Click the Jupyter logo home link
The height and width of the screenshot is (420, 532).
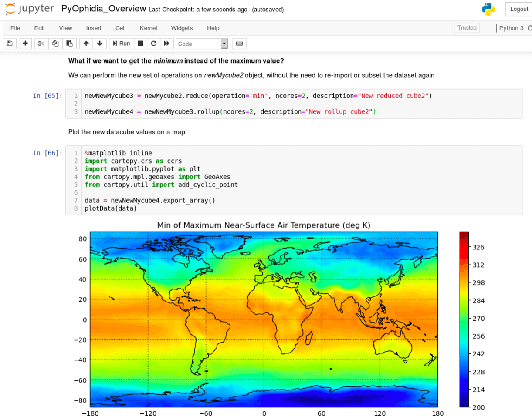coord(30,9)
